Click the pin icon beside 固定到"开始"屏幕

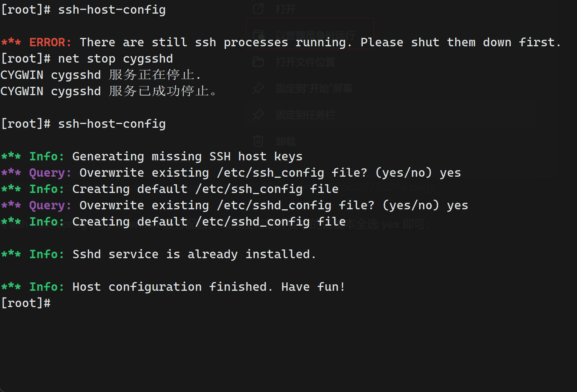click(x=258, y=88)
